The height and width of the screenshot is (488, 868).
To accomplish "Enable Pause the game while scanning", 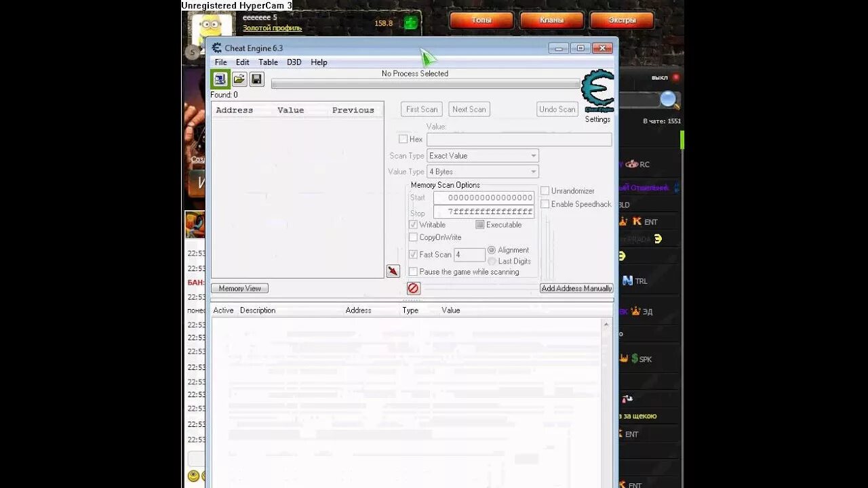I will [x=413, y=272].
